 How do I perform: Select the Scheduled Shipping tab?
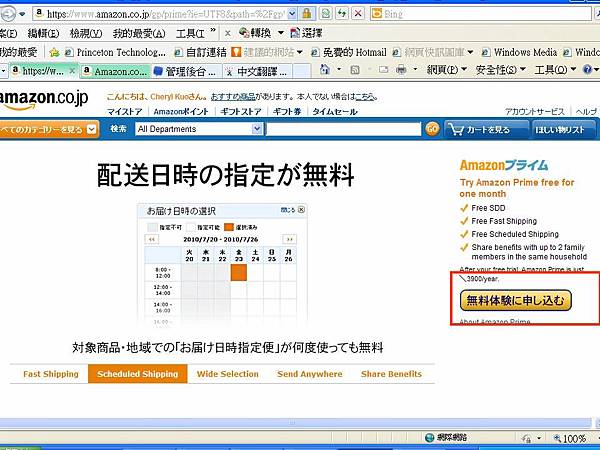tap(138, 374)
